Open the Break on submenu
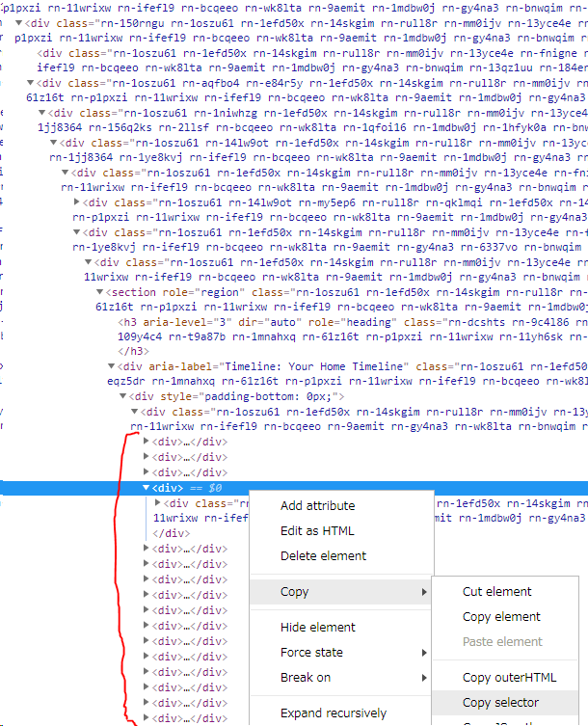This screenshot has height=726, width=588. [x=340, y=678]
